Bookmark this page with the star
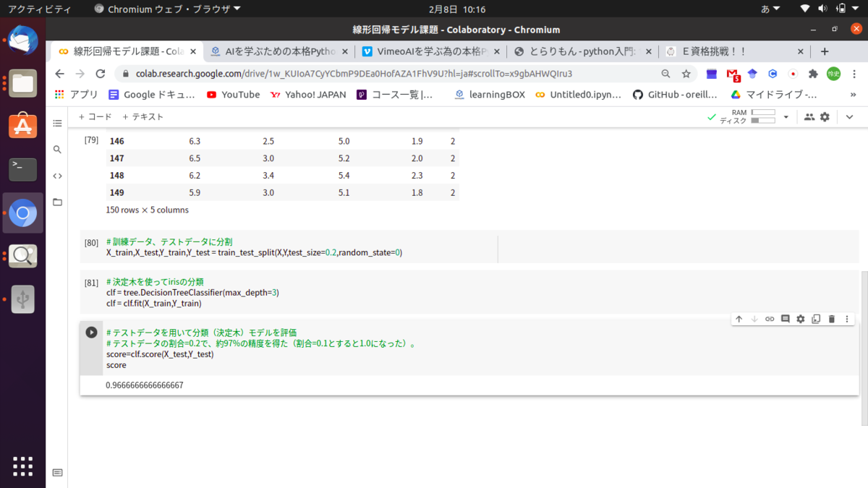The width and height of the screenshot is (868, 488). tap(686, 74)
